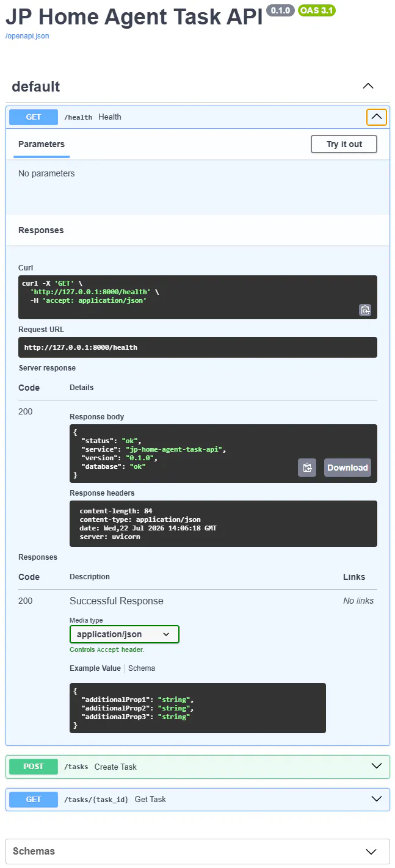Click the /tasks path text
This screenshot has width=395, height=868.
[76, 767]
